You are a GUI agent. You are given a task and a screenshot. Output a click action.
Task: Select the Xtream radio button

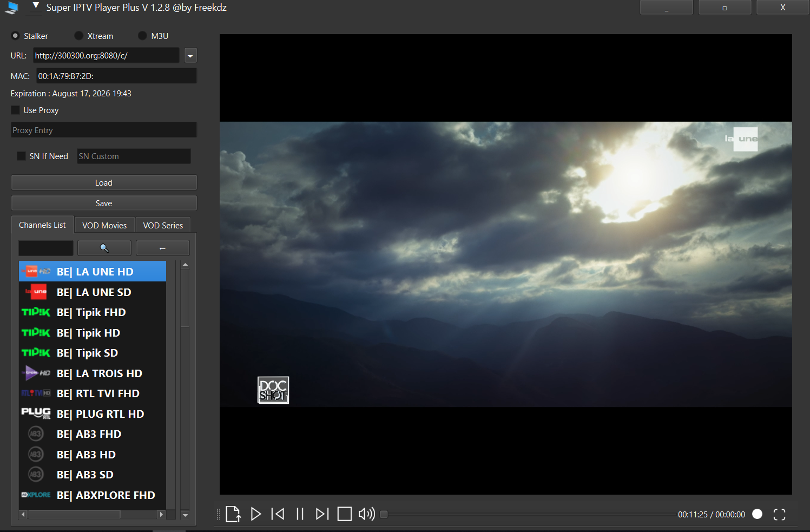coord(79,36)
